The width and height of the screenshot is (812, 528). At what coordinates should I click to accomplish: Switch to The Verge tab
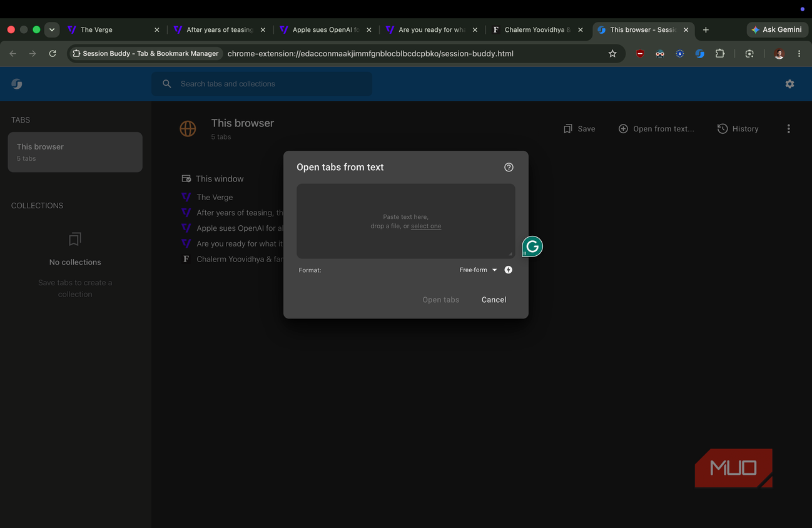pos(113,29)
